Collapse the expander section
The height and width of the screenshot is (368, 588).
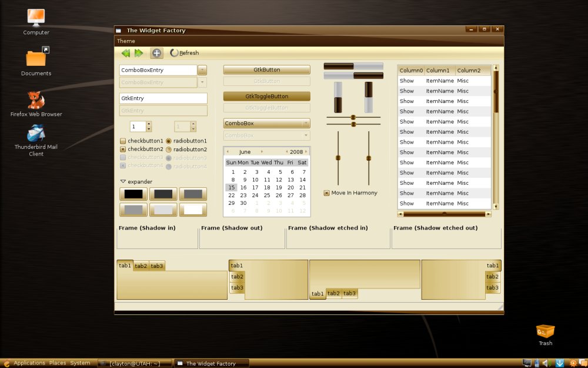point(123,181)
